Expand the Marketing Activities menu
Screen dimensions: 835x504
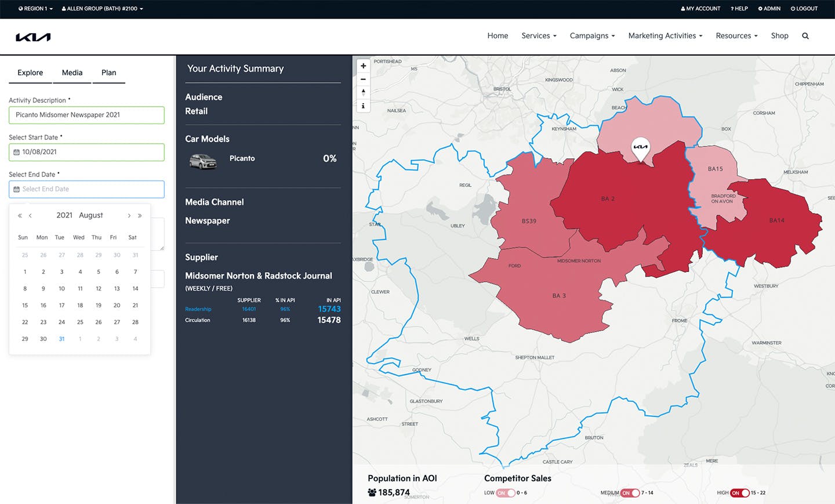point(665,36)
